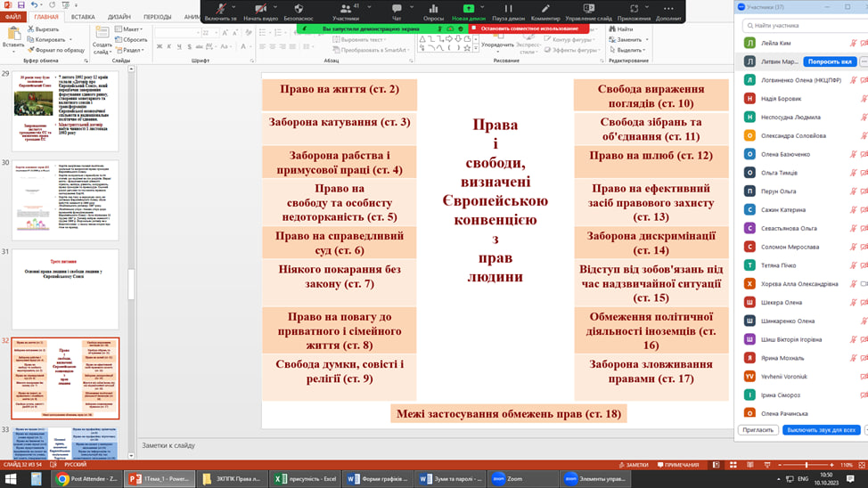Switch to the ПЕРЕХОДЫ (Transitions) tab
The image size is (868, 488).
(157, 17)
